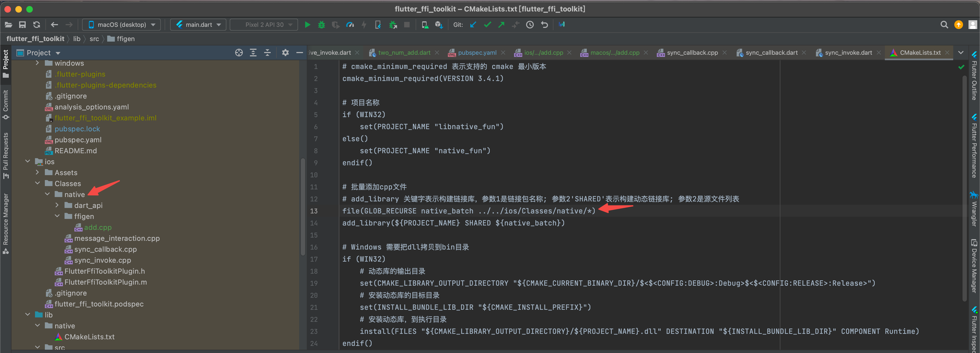Open Git show history clock icon
The image size is (980, 353).
coord(530,25)
